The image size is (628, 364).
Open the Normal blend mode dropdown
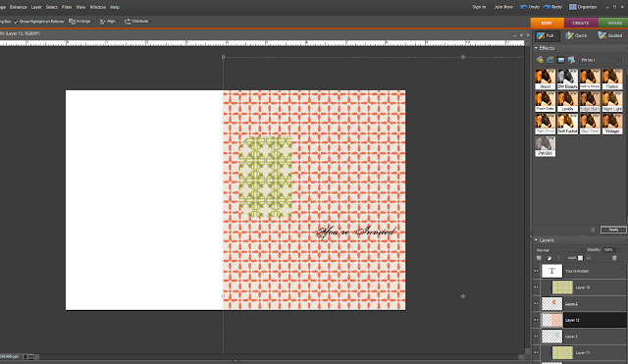(559, 250)
